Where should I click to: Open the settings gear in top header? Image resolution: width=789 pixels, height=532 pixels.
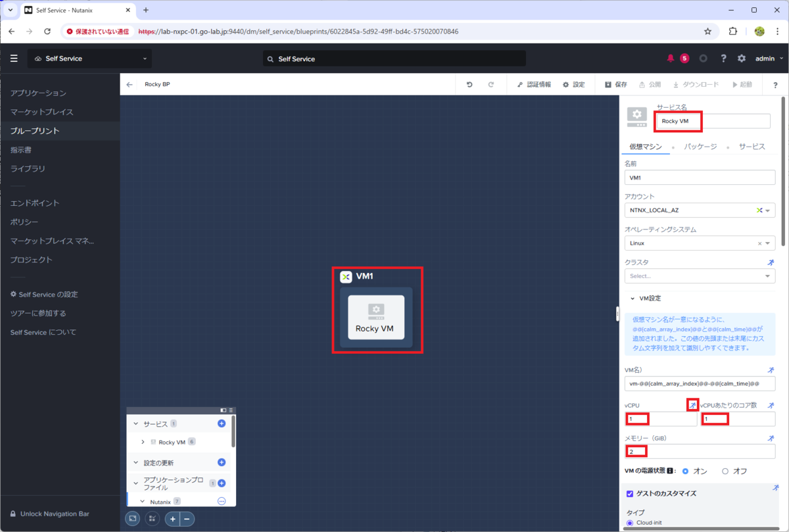point(742,59)
